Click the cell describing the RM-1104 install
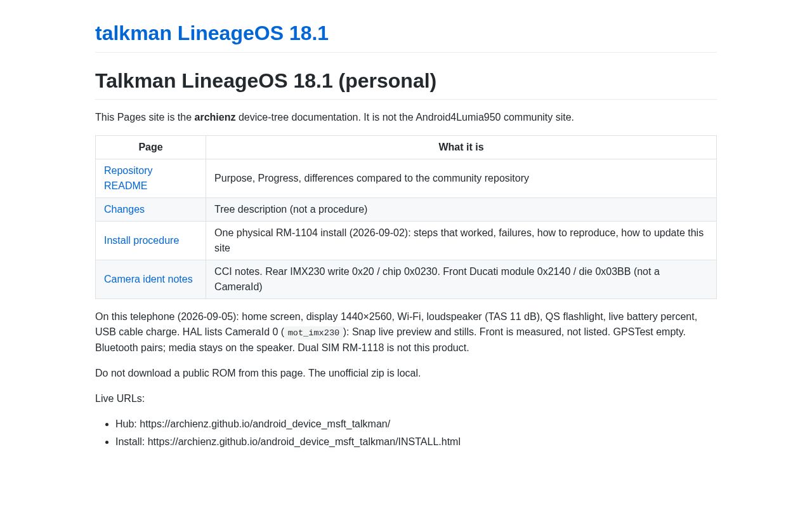The width and height of the screenshot is (812, 508). click(461, 241)
